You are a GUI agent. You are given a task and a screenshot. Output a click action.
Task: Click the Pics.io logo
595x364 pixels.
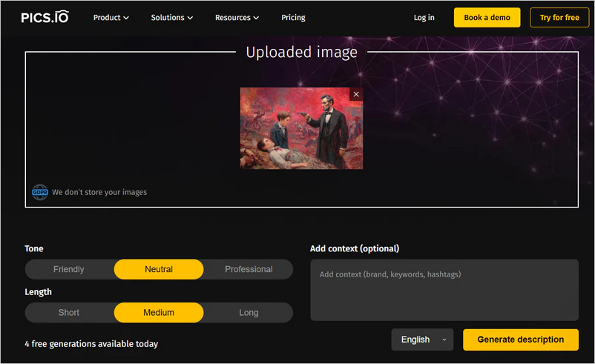click(45, 17)
